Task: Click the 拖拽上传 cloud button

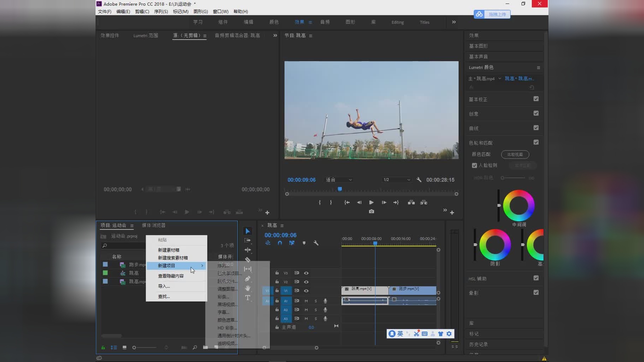Action: [x=492, y=14]
